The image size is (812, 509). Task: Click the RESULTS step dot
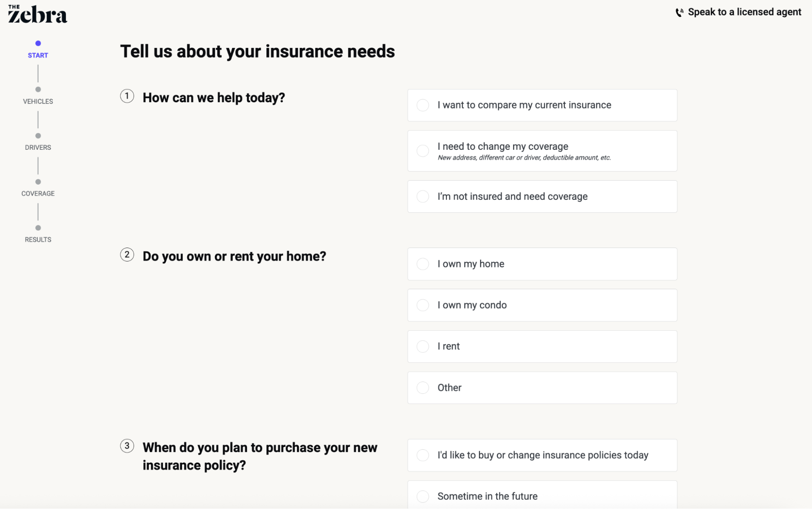38,228
